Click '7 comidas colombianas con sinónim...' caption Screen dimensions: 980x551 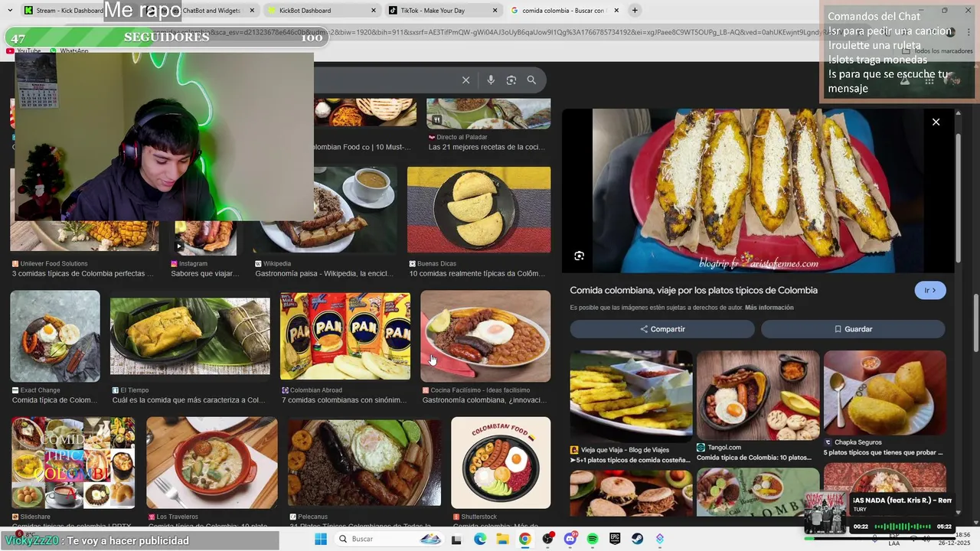point(344,400)
